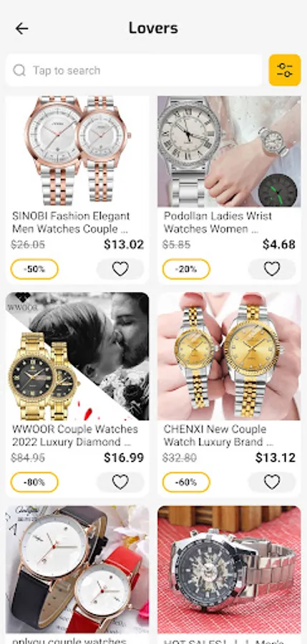Select the -80% discount badge

tap(34, 482)
